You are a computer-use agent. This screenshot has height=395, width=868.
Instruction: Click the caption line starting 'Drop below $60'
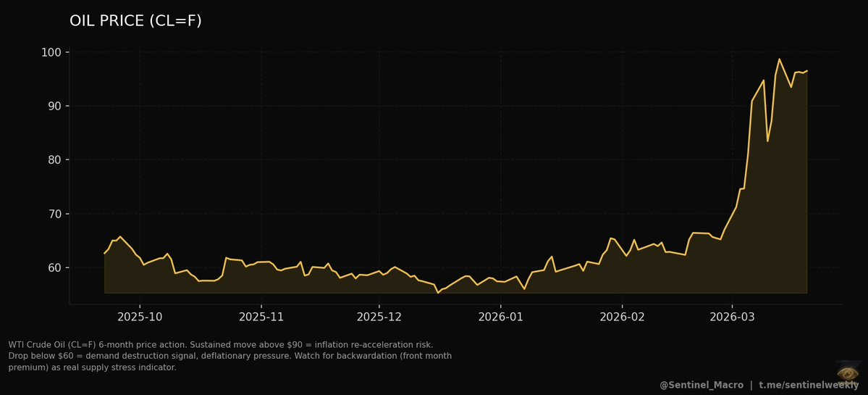(229, 356)
